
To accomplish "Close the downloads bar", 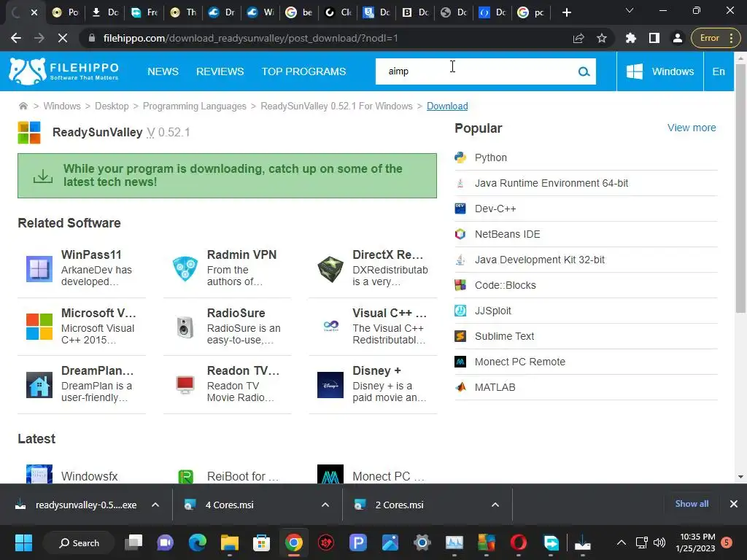I will tap(734, 504).
